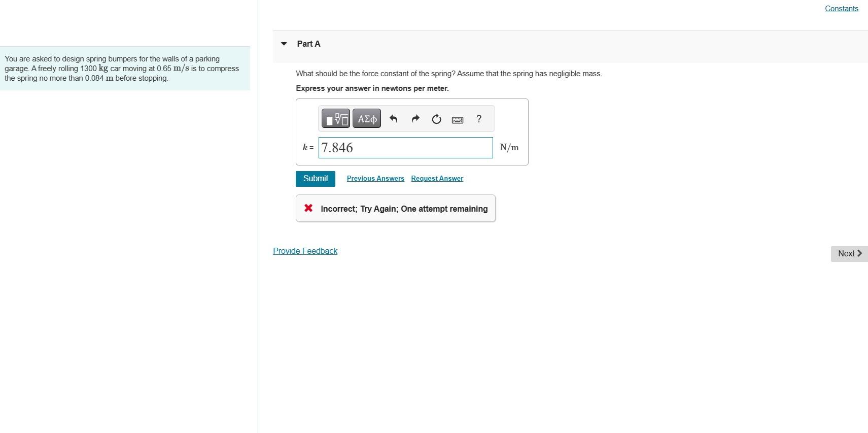Screen dimensions: 868x433
Task: Open the Previous Answers link
Action: point(375,179)
